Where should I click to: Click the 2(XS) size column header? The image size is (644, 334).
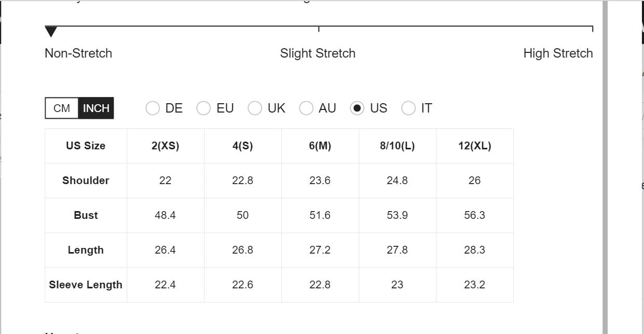pos(166,146)
